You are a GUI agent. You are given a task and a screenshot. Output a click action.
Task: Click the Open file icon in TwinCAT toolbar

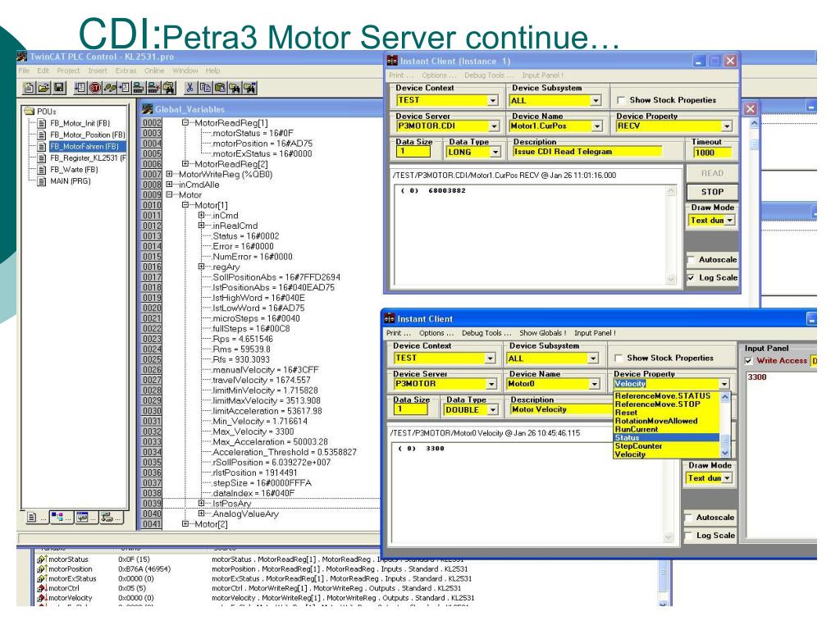click(x=44, y=87)
